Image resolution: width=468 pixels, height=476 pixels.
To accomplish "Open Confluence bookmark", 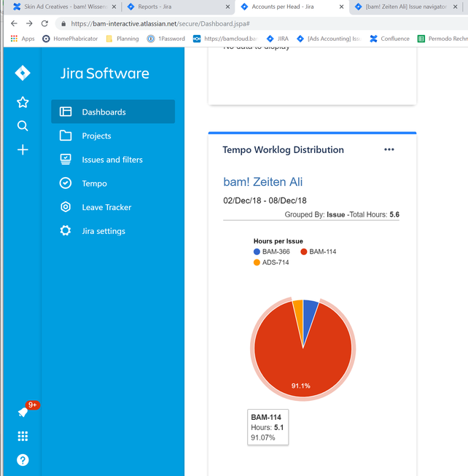I will tap(389, 39).
